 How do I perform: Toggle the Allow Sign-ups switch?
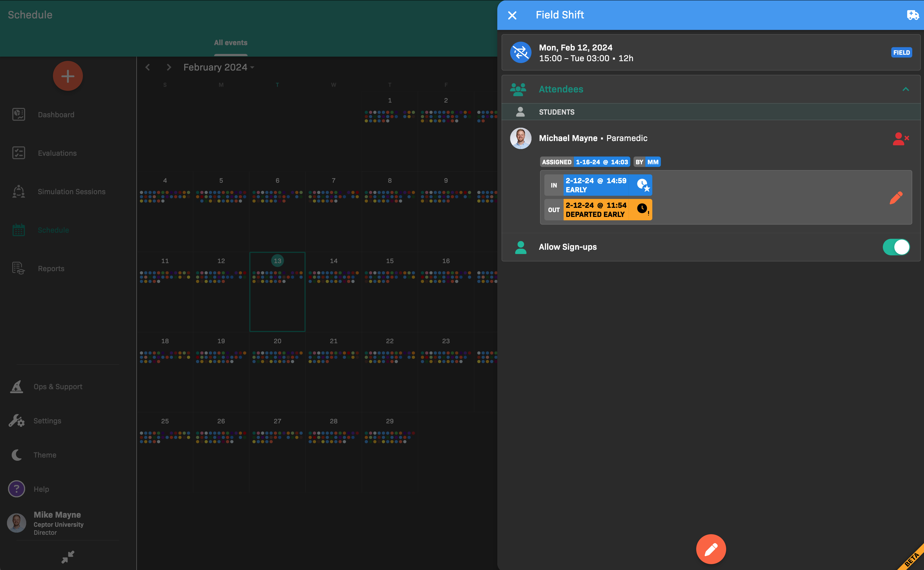[x=896, y=247]
